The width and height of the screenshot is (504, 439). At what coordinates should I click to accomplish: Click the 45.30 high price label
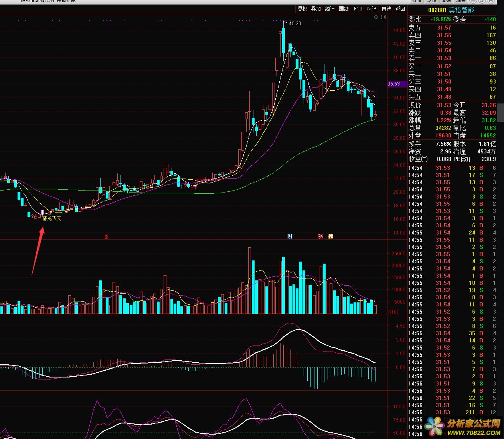pyautogui.click(x=295, y=24)
